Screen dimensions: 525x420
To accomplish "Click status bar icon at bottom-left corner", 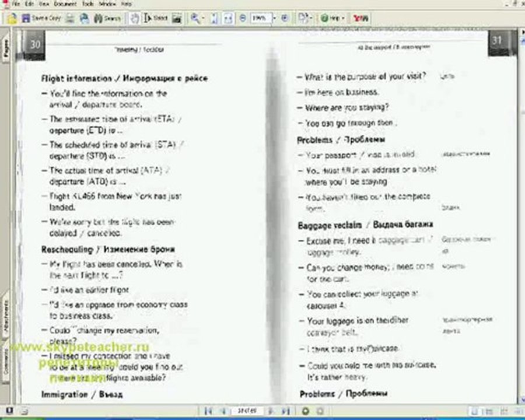I will pyautogui.click(x=9, y=411).
